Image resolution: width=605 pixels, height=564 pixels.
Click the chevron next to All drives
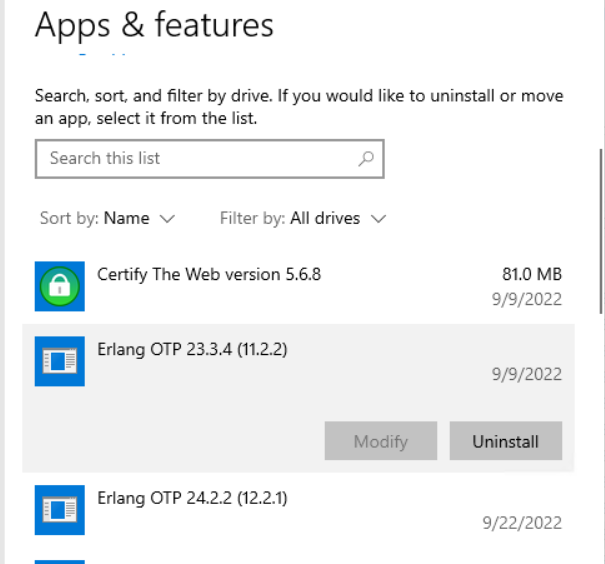(x=378, y=219)
